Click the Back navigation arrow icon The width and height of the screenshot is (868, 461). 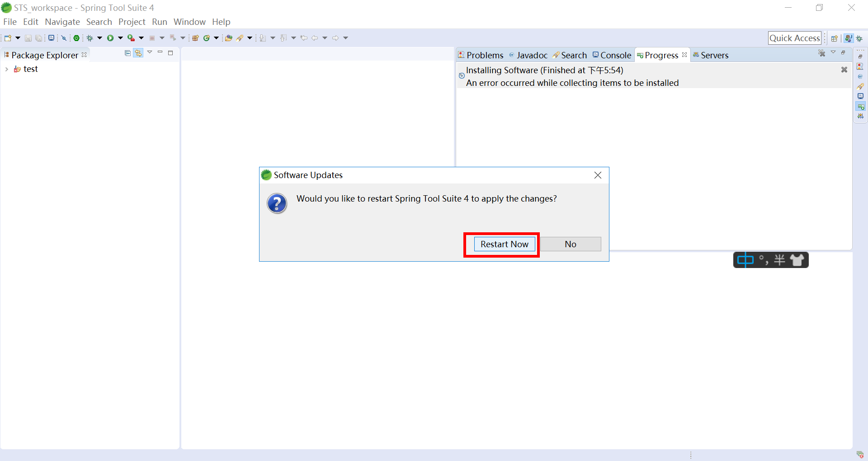click(315, 38)
